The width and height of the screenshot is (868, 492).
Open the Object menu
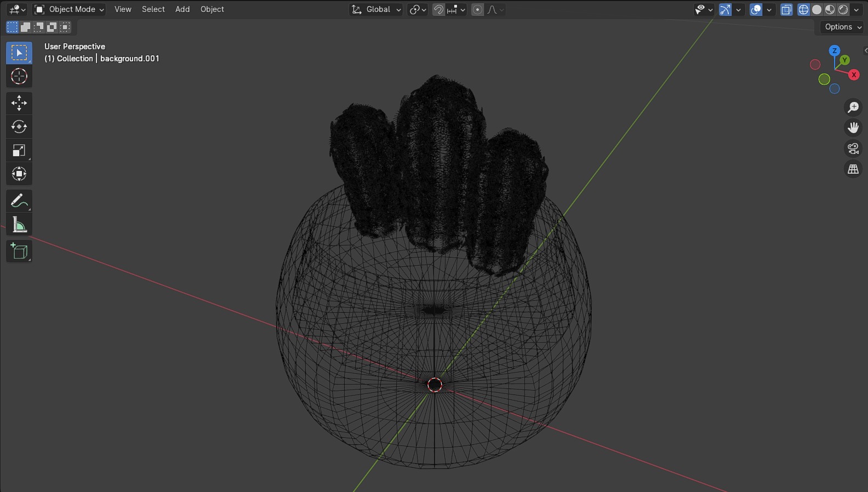point(212,9)
